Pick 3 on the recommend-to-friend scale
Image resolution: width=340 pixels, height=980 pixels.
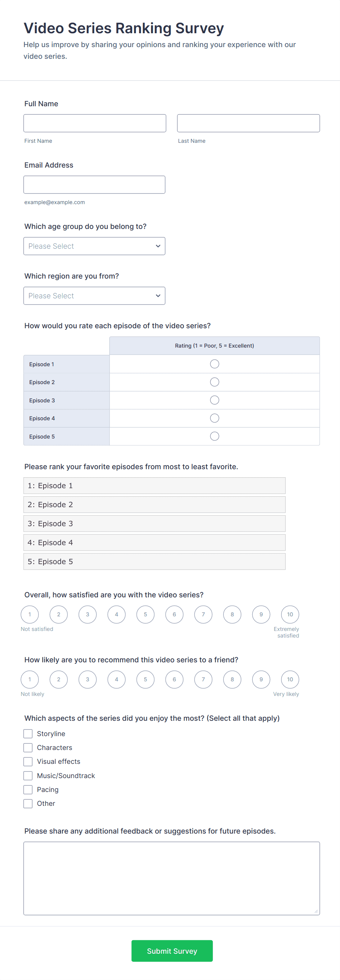coord(88,680)
